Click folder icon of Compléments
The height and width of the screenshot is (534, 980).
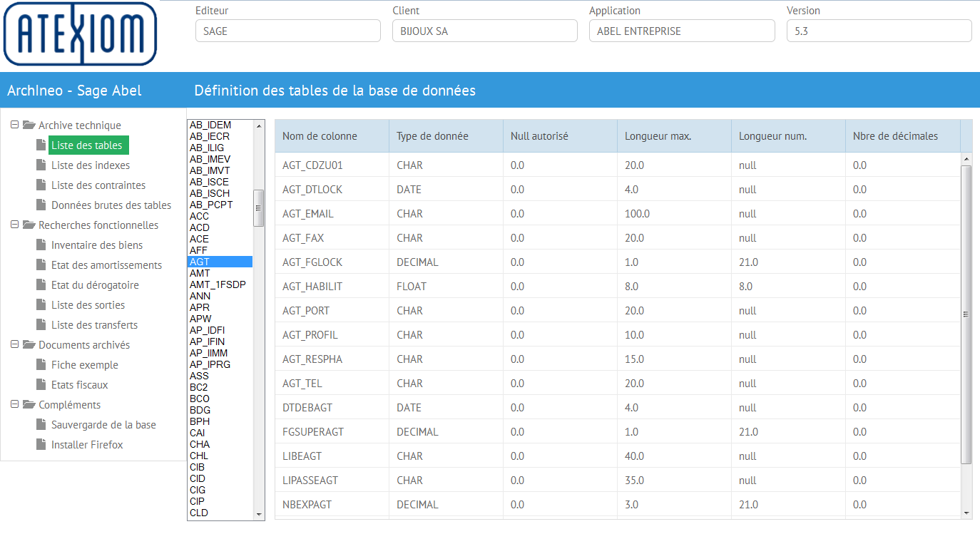29,404
